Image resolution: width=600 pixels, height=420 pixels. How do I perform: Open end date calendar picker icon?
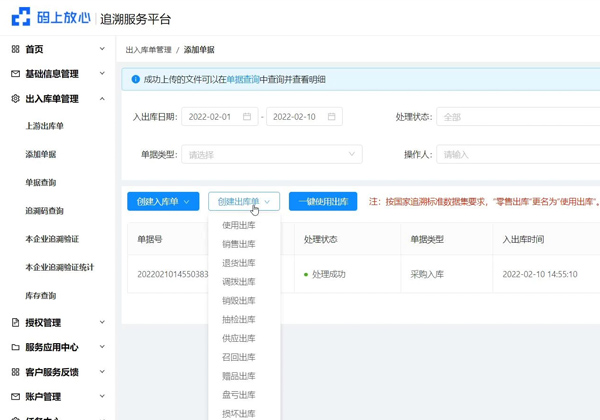(332, 117)
